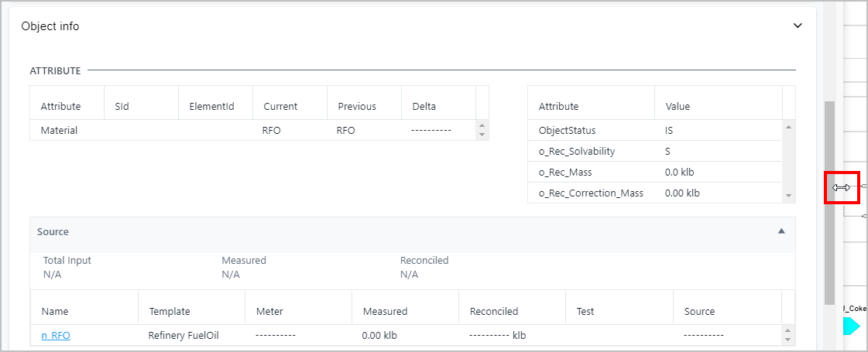Click the Reconciled column header in Source table
This screenshot has width=868, height=352.
coord(493,311)
